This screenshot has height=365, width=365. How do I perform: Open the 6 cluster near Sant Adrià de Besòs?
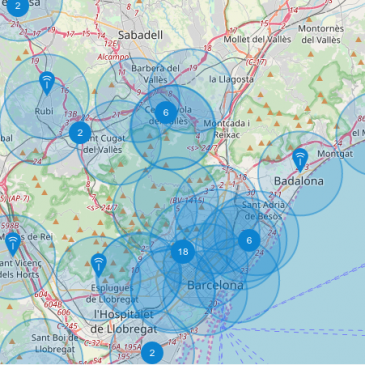[249, 240]
